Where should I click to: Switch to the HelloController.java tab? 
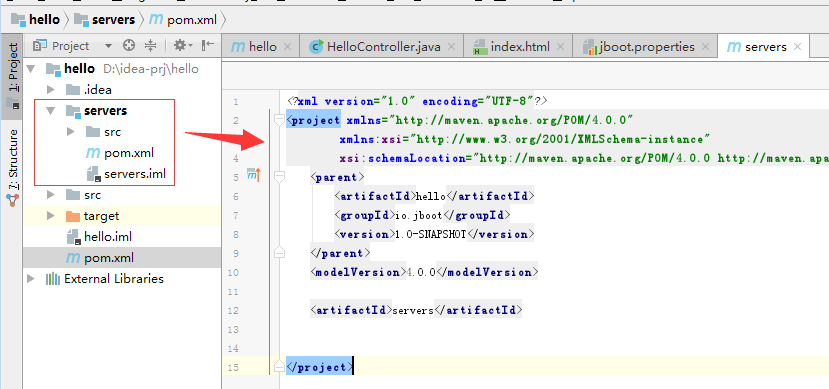383,47
